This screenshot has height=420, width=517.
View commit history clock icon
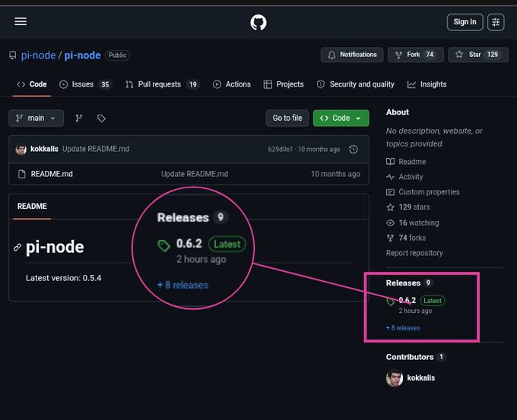click(354, 149)
